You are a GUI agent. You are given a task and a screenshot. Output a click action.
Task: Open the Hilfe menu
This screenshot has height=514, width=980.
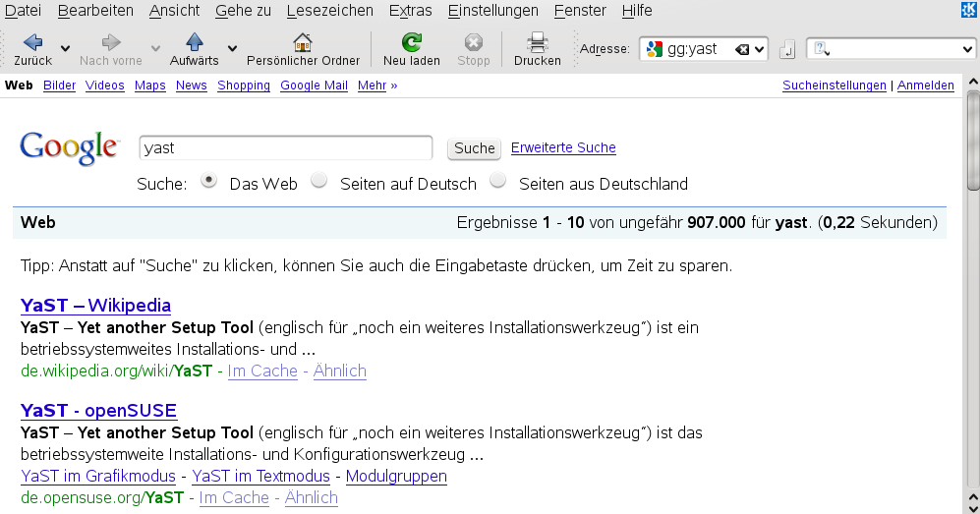pos(637,11)
